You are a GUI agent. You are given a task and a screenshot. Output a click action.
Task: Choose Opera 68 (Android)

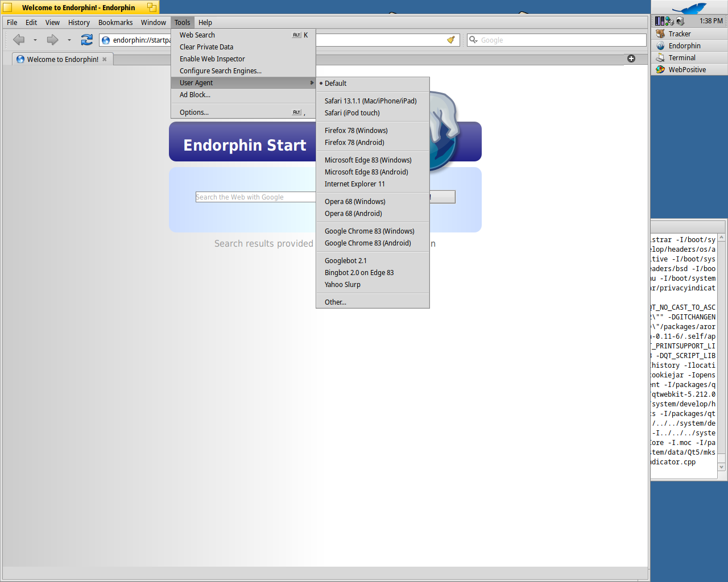pos(373,214)
